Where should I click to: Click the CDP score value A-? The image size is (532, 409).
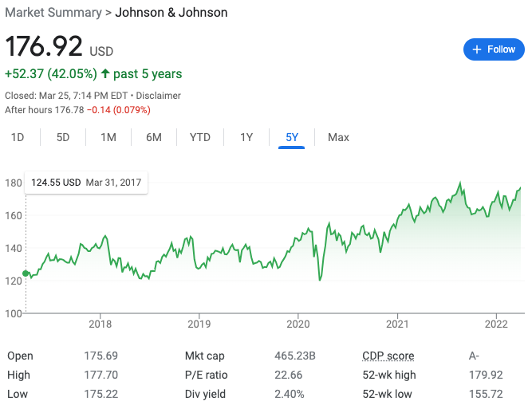[474, 356]
